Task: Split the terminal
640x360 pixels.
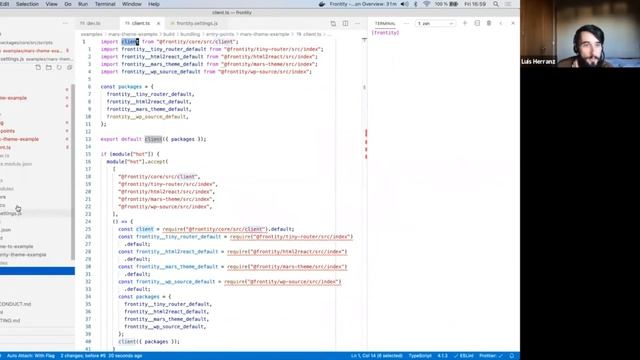Action: pyautogui.click(x=477, y=23)
